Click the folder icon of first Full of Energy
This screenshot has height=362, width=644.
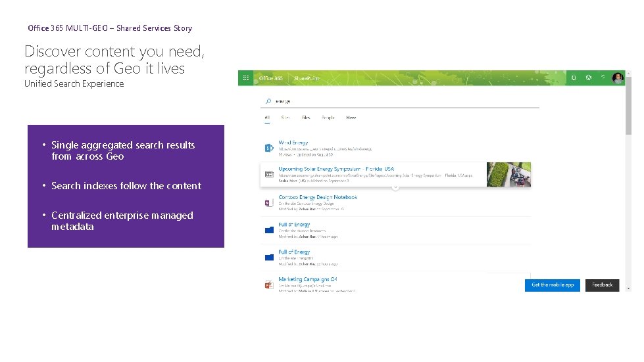269,230
